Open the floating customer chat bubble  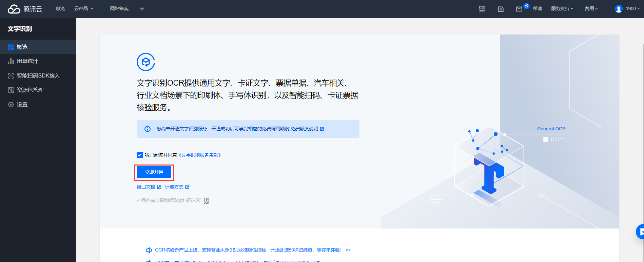640,232
